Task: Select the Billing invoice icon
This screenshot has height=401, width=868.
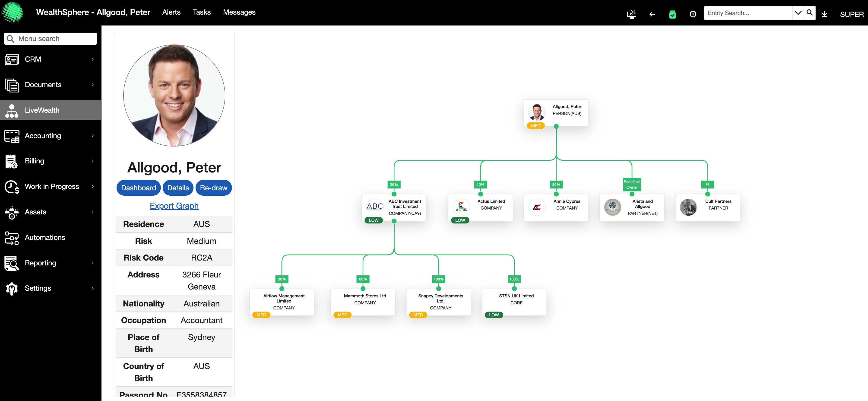Action: pyautogui.click(x=11, y=161)
